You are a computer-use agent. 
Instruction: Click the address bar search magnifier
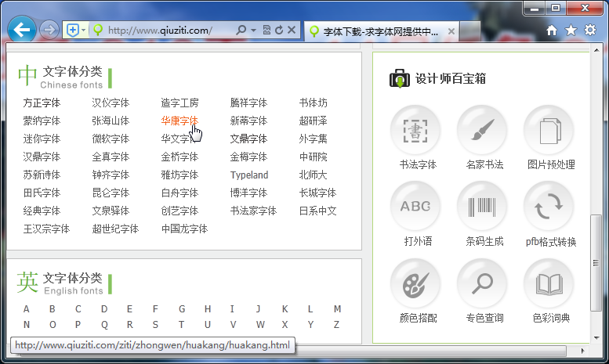(241, 30)
